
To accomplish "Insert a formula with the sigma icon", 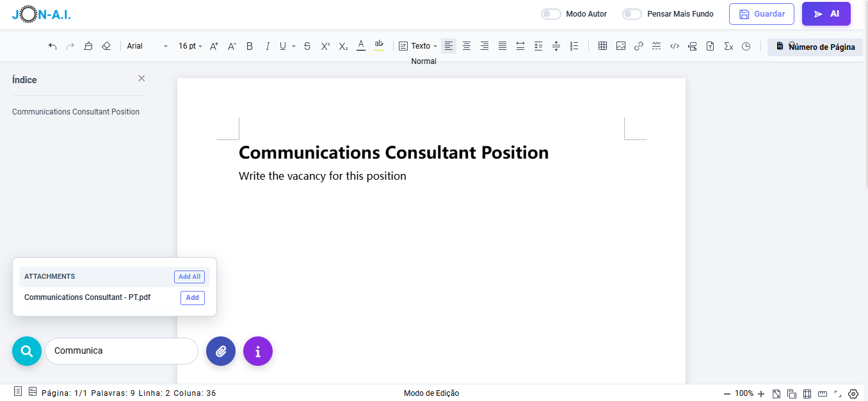I will tap(728, 46).
